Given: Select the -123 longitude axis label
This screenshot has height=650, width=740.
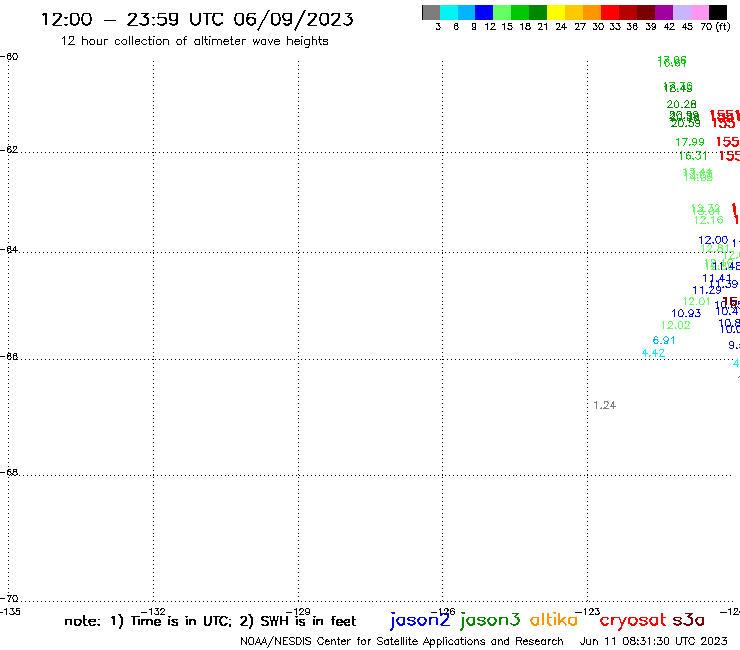Looking at the screenshot, I should 588,612.
